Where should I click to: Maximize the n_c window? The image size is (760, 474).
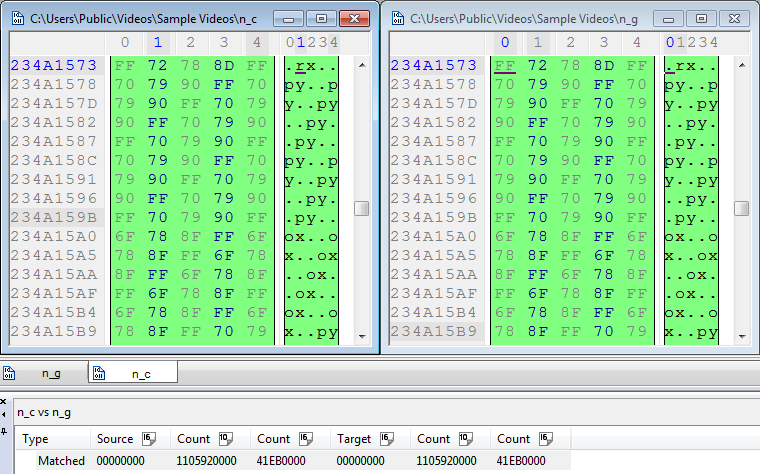321,19
